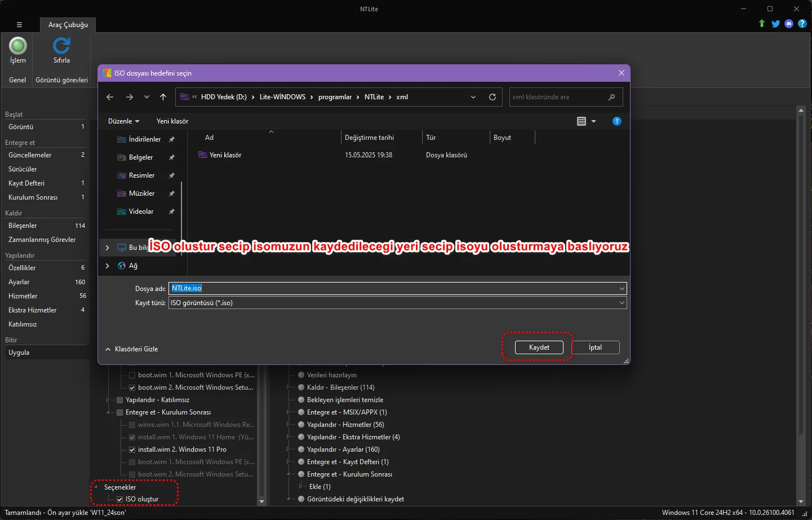Click the install.wim 1. Windows 11 Home checkbox

pos(132,437)
